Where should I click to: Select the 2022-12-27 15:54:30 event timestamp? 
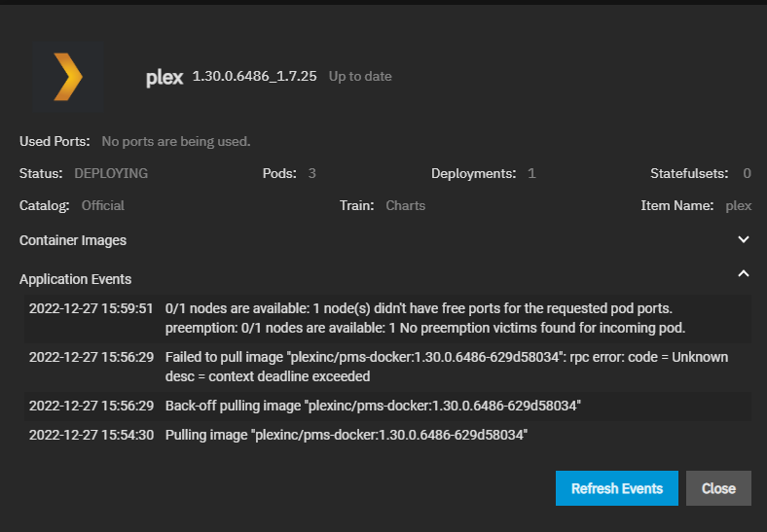[x=91, y=435]
